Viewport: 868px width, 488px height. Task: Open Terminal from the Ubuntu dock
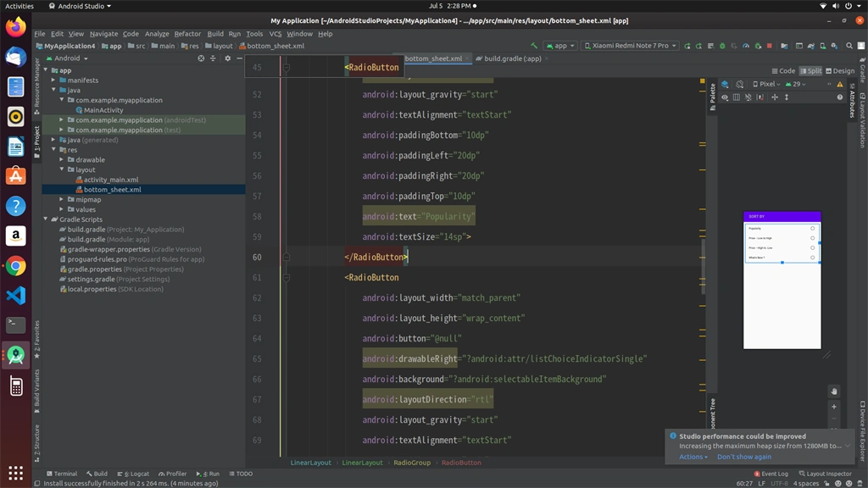pyautogui.click(x=15, y=325)
